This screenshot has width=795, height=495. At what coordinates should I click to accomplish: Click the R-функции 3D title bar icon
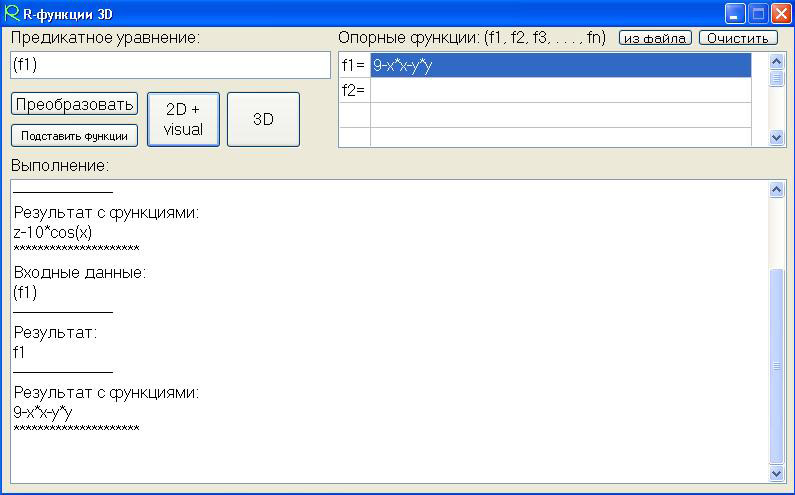pos(11,13)
